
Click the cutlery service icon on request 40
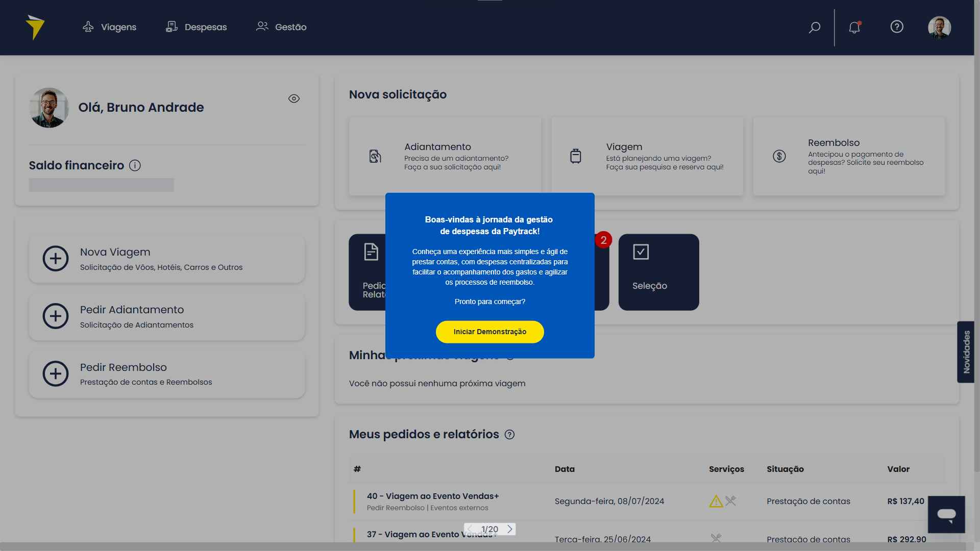point(731,501)
